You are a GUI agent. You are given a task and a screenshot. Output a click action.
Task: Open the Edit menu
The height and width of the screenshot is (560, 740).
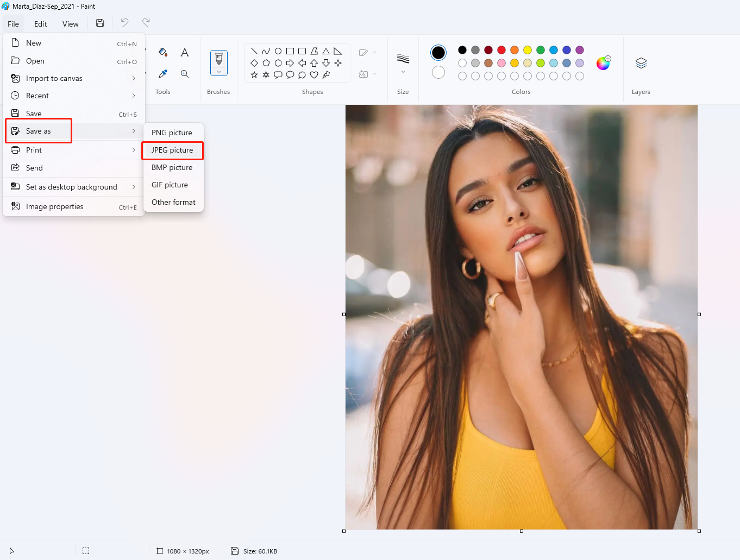[x=41, y=24]
